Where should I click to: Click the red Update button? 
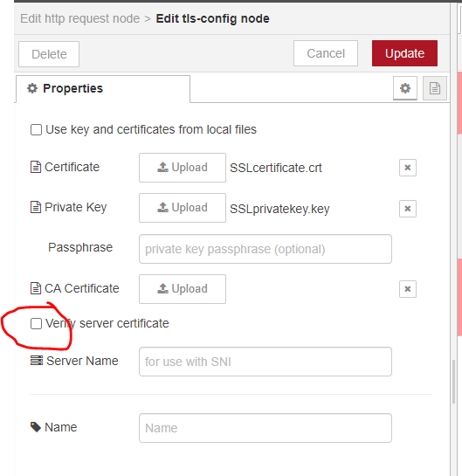tap(404, 53)
